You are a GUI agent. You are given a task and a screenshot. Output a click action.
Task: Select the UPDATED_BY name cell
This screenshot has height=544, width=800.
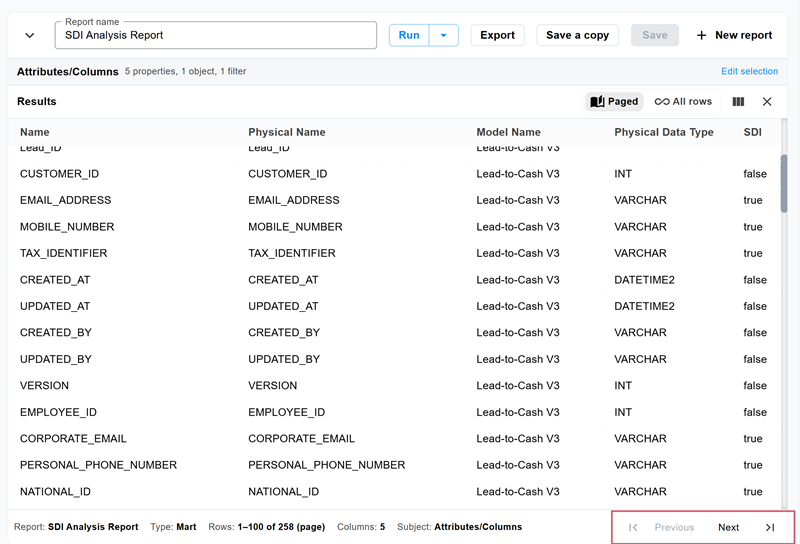click(56, 359)
